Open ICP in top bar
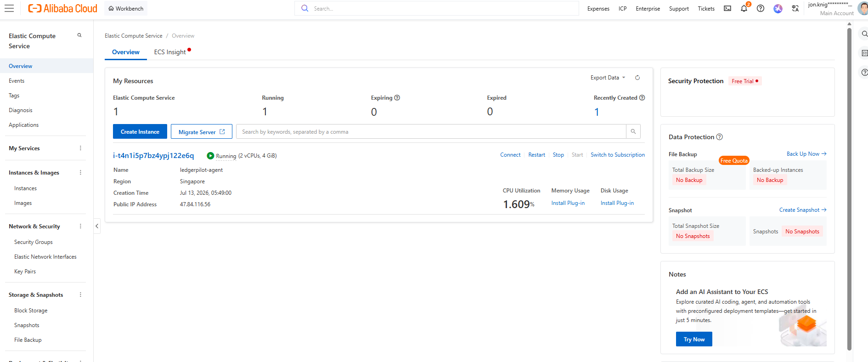This screenshot has width=868, height=362. (x=623, y=9)
